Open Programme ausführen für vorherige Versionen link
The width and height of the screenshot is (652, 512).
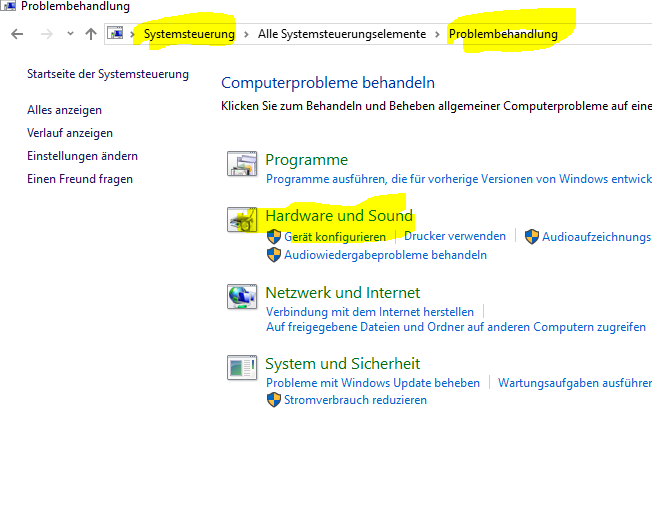459,179
